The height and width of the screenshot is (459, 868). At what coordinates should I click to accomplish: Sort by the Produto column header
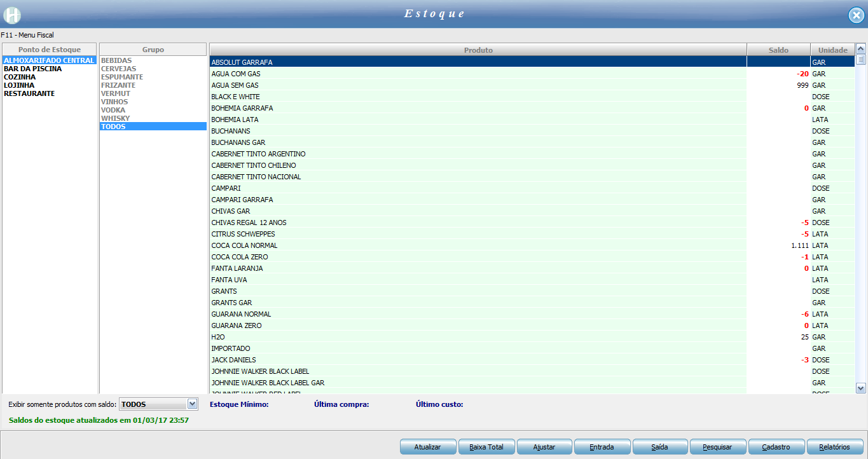click(478, 50)
